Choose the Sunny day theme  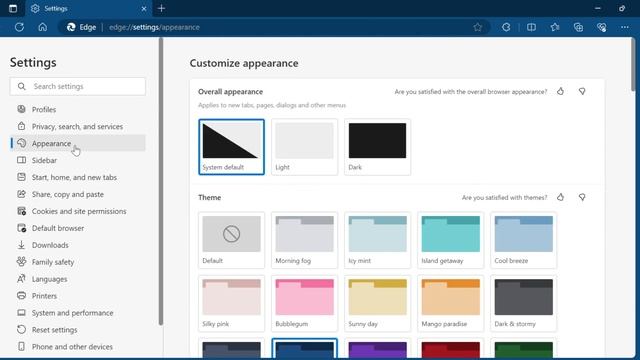pyautogui.click(x=378, y=303)
